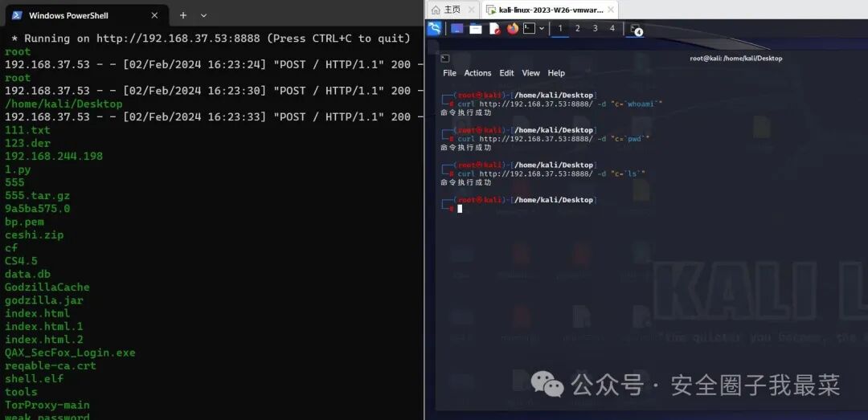Click the curl whoami command line in Kali
This screenshot has height=420, width=868.
click(x=559, y=104)
